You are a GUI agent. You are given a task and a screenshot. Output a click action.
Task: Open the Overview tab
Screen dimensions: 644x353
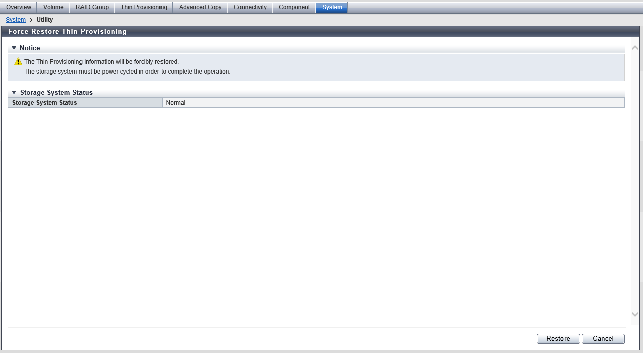click(x=19, y=7)
